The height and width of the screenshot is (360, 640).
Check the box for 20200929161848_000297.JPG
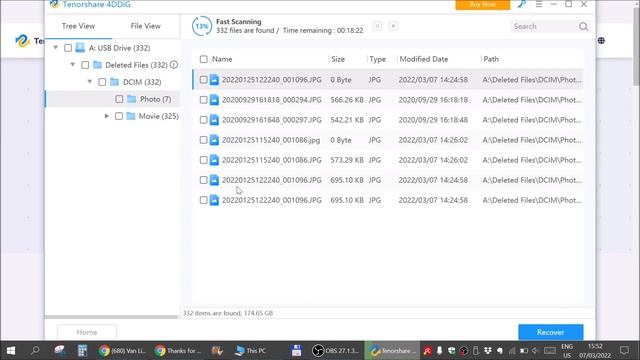tap(203, 120)
